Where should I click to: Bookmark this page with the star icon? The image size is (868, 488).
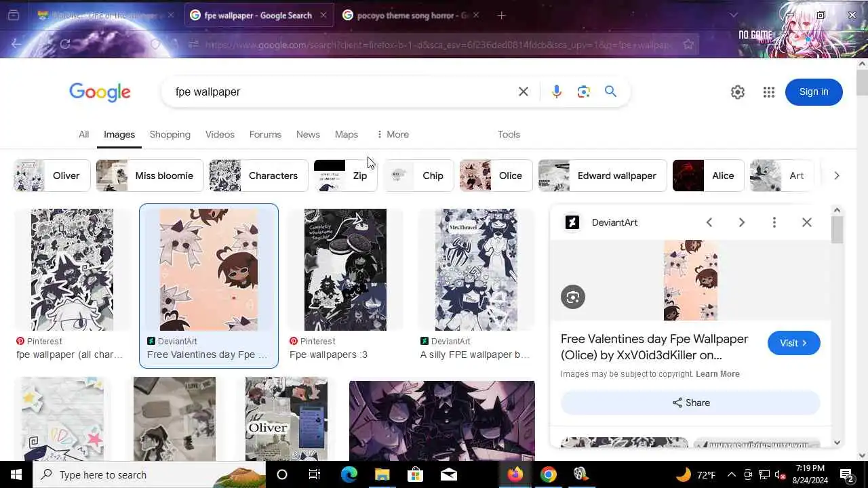click(688, 44)
